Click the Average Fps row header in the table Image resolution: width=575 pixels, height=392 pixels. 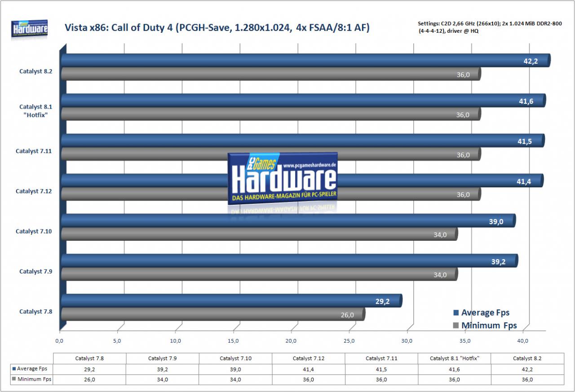[x=32, y=369]
